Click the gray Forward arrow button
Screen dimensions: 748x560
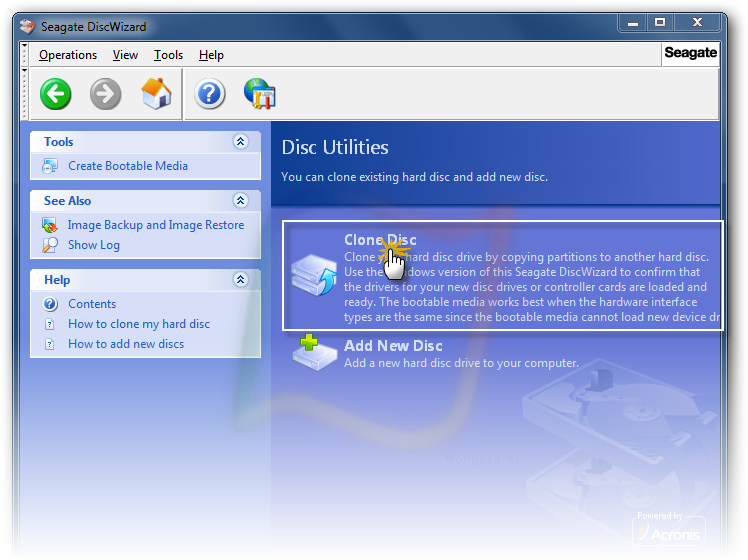(x=105, y=94)
